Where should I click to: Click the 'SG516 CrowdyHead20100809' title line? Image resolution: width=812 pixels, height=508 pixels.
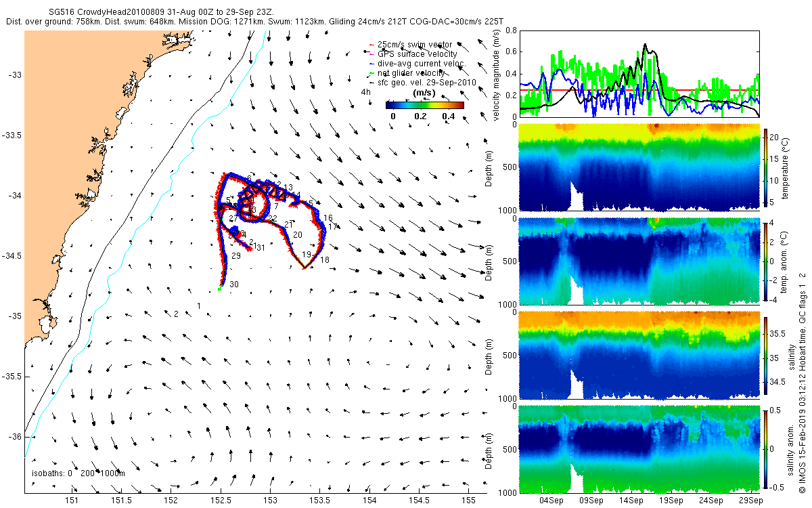[x=161, y=12]
